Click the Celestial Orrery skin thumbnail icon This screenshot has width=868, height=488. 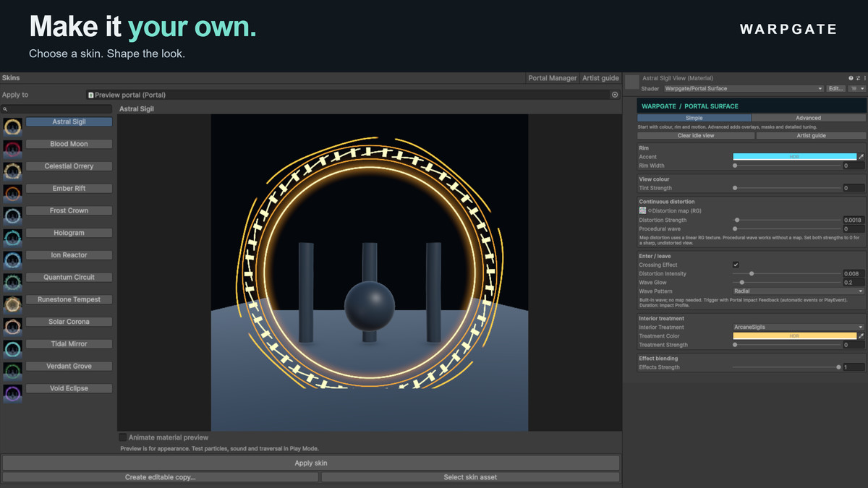12,171
